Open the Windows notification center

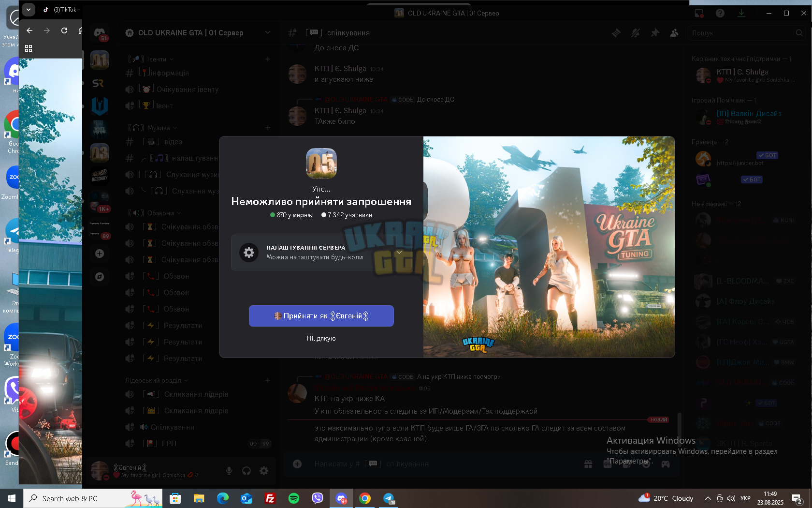[797, 498]
